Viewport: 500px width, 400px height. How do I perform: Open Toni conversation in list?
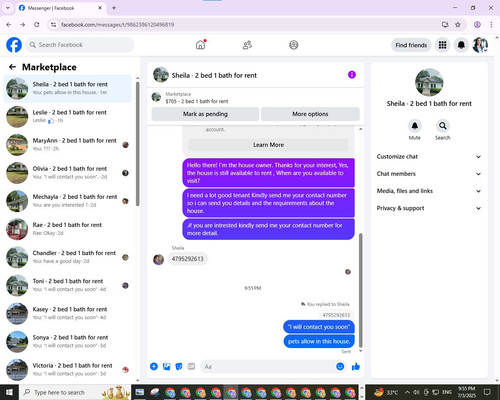click(x=68, y=285)
